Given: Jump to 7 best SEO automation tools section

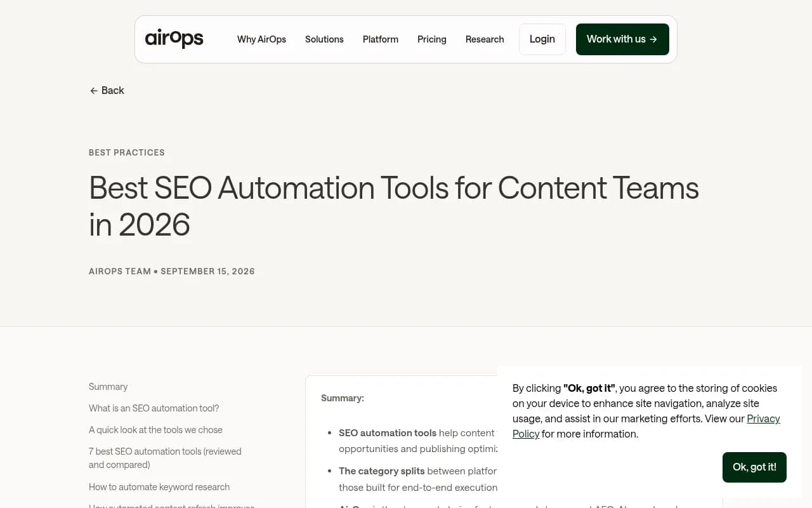Looking at the screenshot, I should pos(165,458).
